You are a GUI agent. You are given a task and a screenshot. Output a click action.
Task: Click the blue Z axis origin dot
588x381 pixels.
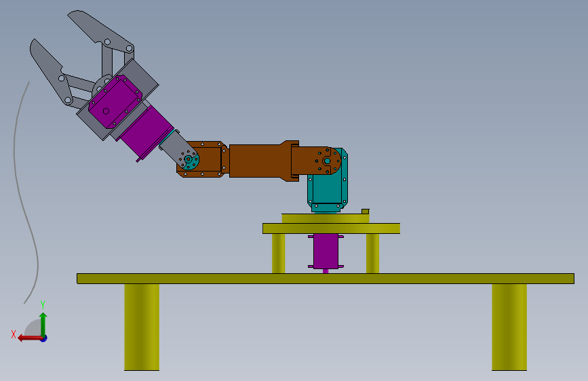click(44, 338)
